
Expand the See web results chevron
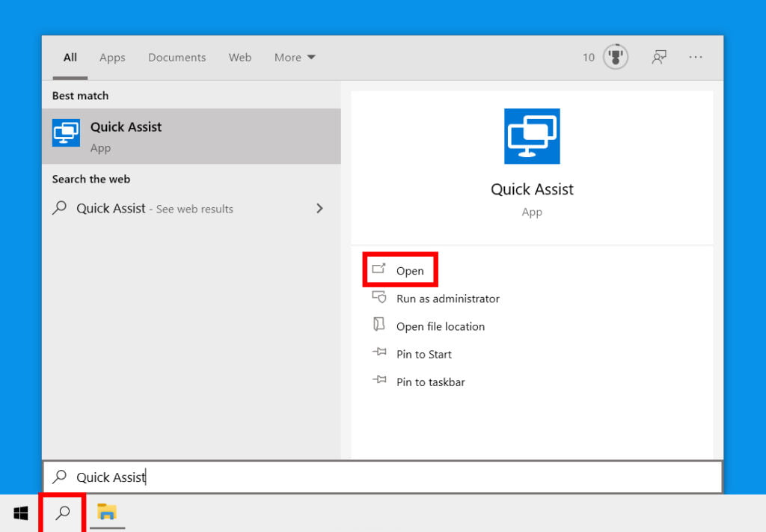point(319,208)
